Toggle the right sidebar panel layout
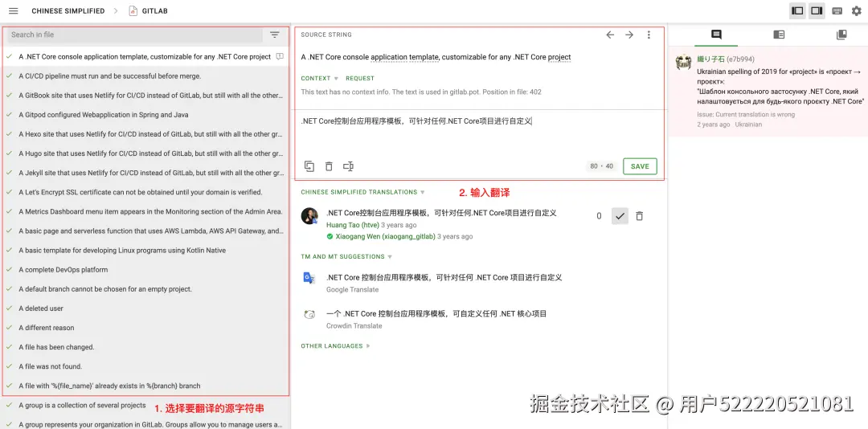 [817, 11]
